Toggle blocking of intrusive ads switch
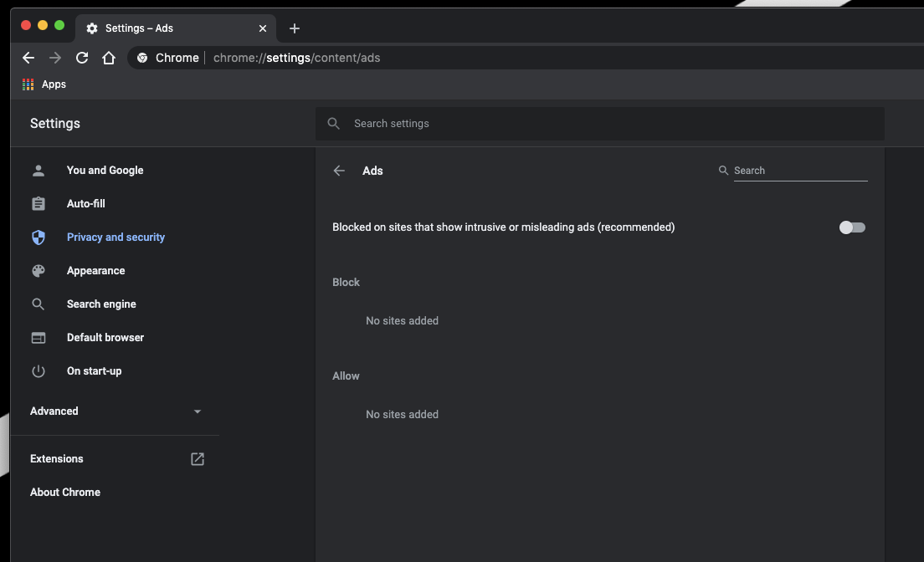924x562 pixels. coord(852,227)
